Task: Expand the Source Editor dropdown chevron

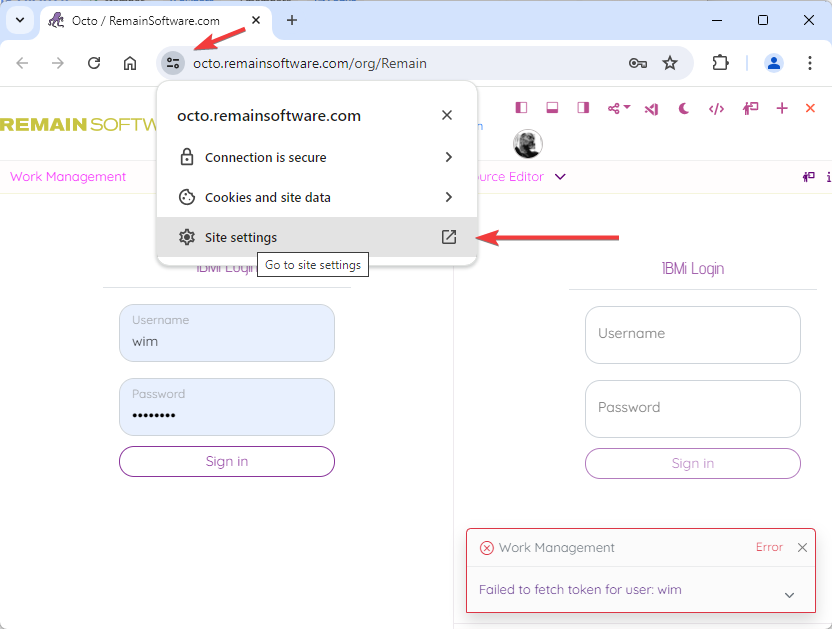Action: tap(560, 177)
